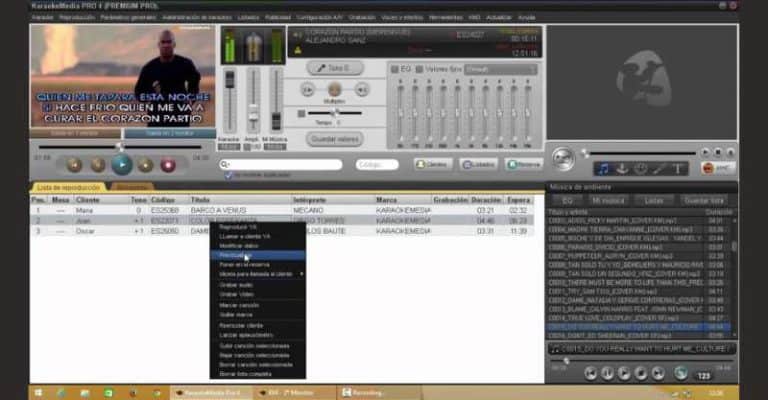Switch to Salida en 2 monitor tab
This screenshot has height=400, width=768.
(170, 133)
